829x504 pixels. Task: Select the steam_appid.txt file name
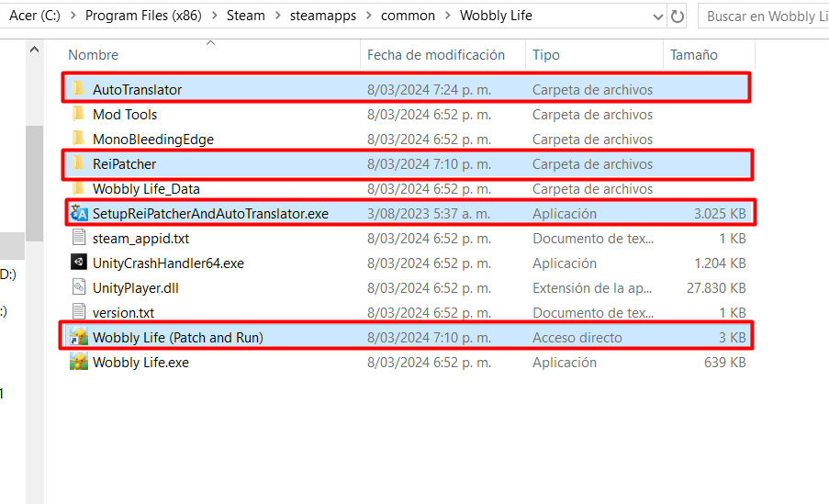(x=140, y=239)
